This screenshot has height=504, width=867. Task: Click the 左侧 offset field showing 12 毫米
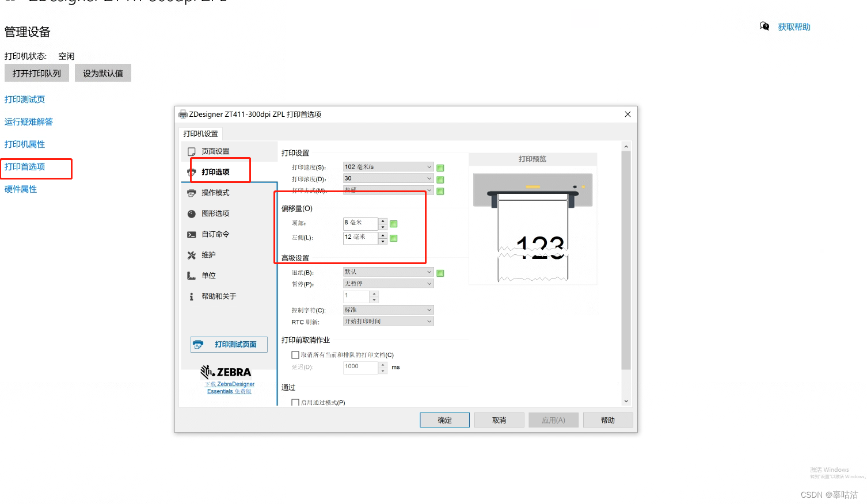point(361,238)
